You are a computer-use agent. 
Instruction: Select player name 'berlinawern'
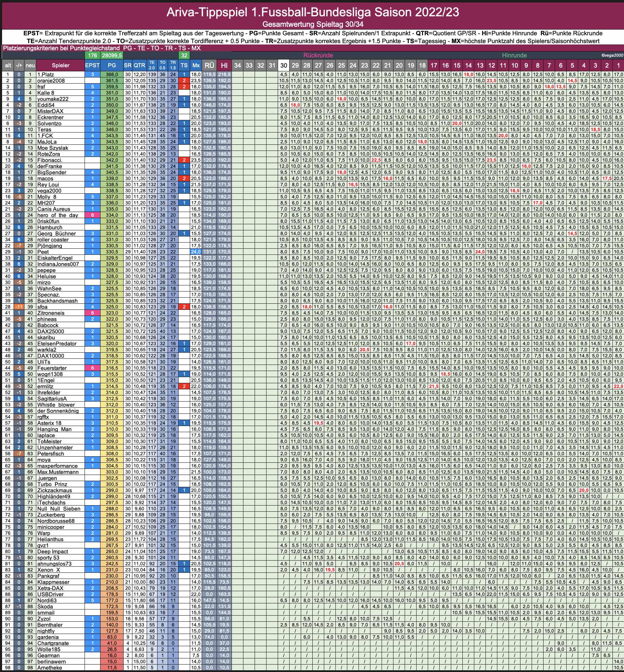[x=52, y=661]
